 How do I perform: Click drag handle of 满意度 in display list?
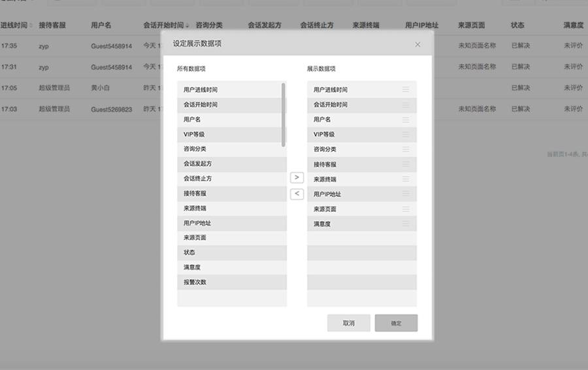(405, 224)
